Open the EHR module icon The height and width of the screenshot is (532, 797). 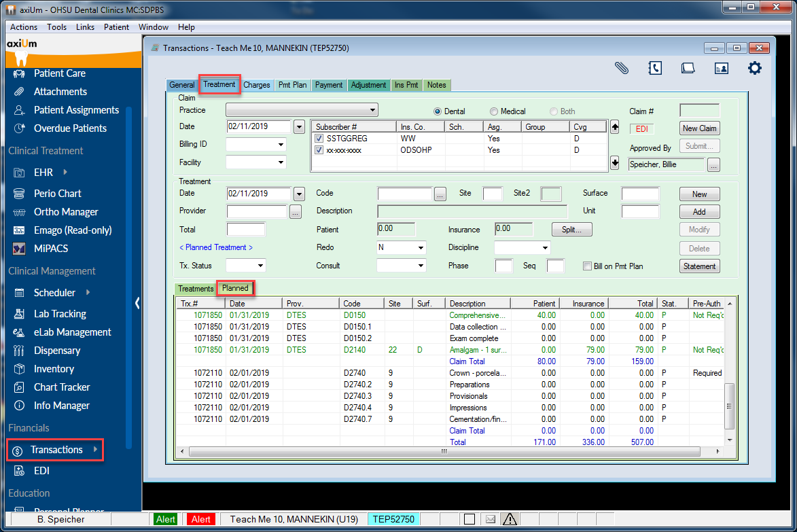click(x=19, y=173)
